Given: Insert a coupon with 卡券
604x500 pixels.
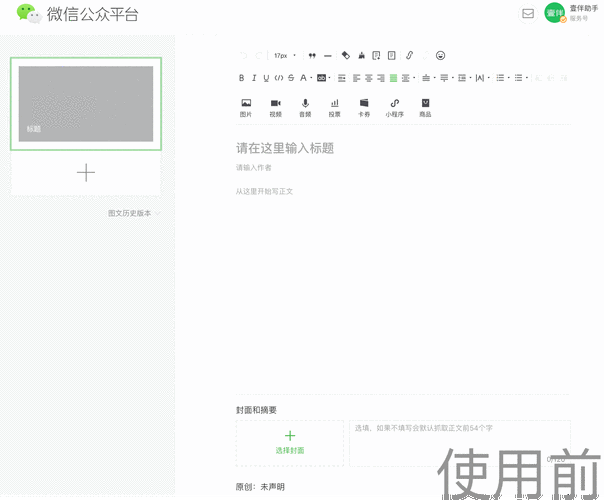Looking at the screenshot, I should 364,108.
